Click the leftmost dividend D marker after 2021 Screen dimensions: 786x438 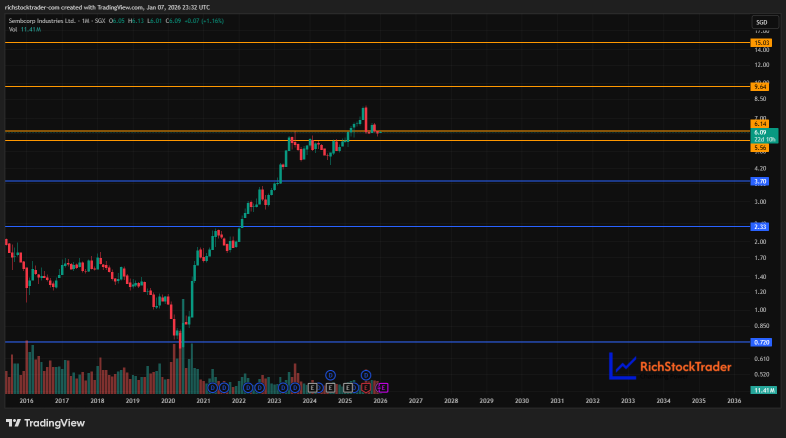click(213, 388)
